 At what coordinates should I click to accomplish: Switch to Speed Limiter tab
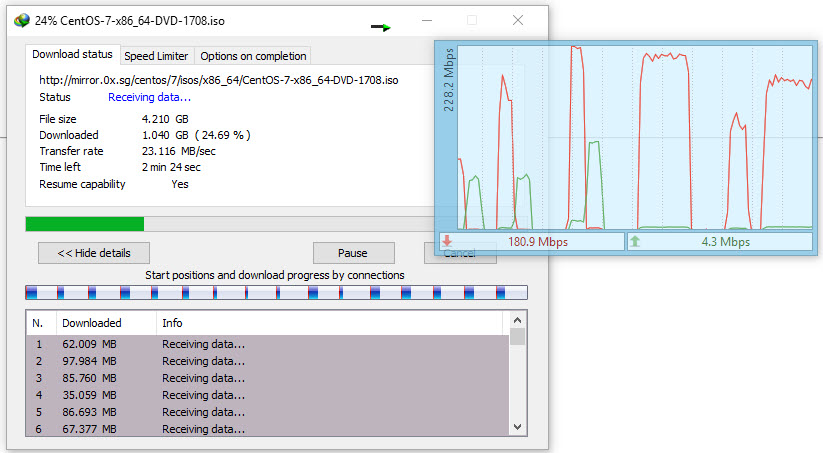pyautogui.click(x=156, y=56)
